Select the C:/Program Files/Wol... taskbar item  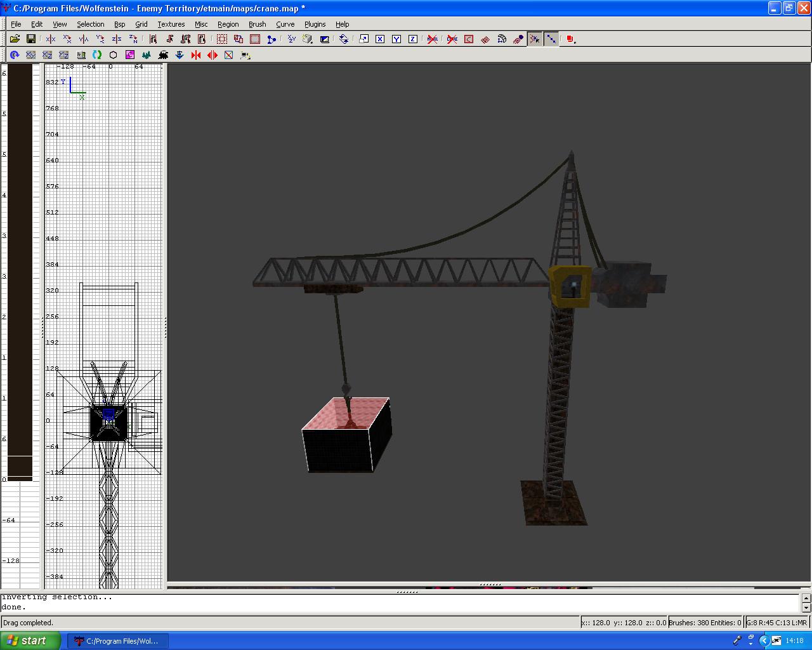[x=118, y=641]
